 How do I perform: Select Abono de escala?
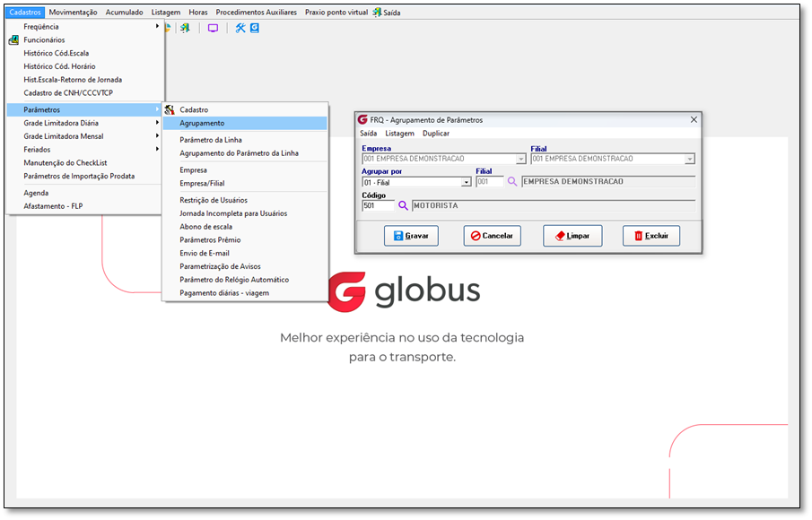pos(245,227)
